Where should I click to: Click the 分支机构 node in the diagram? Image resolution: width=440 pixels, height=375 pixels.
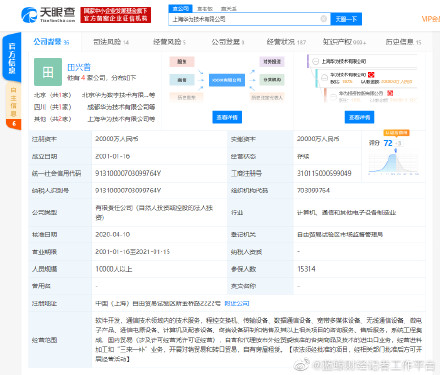[x=272, y=80]
